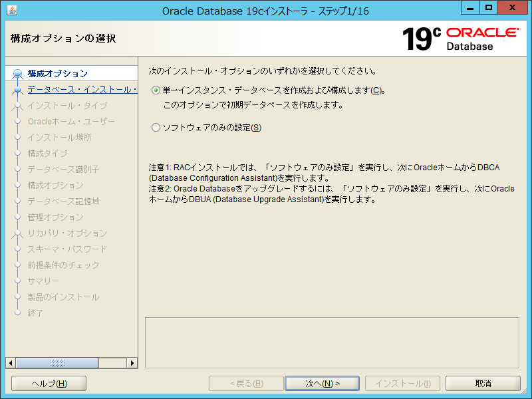Image resolution: width=532 pixels, height=399 pixels.
Task: Click the 注意1: RACインストール note text
Action: tap(324, 173)
